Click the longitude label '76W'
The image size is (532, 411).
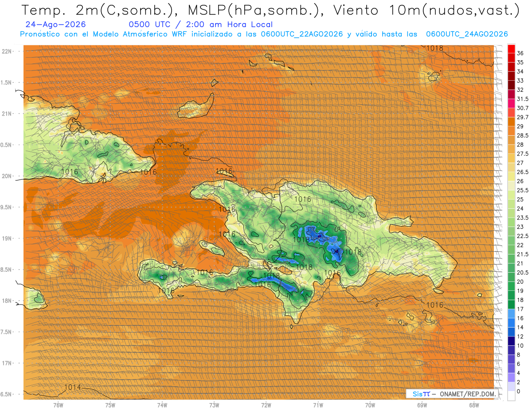click(58, 406)
